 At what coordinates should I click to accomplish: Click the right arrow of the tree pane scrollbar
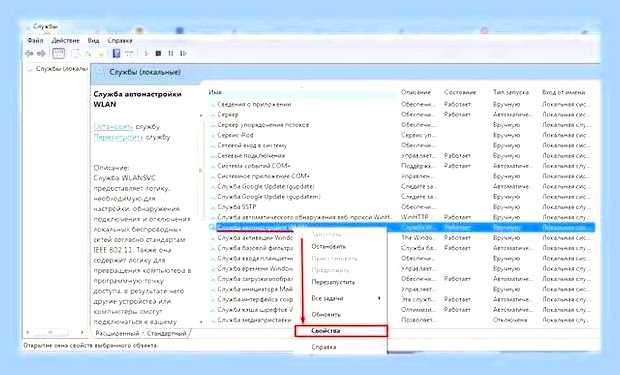click(x=82, y=333)
